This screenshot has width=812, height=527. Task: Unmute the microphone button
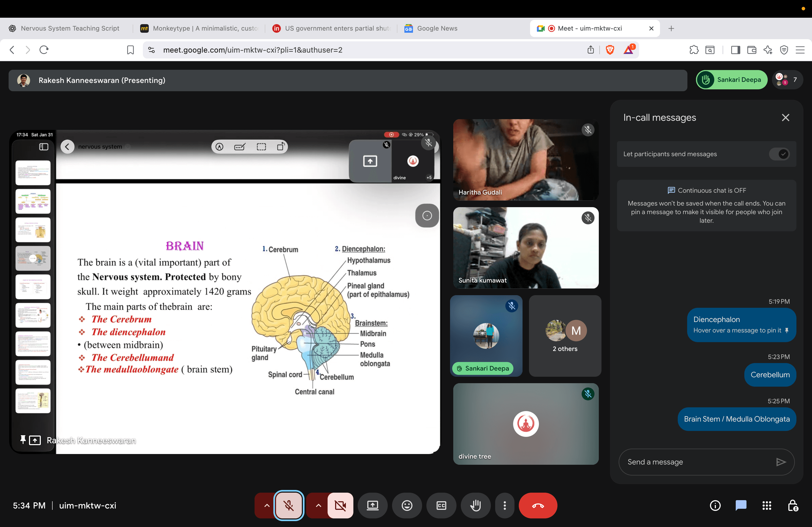[289, 505]
